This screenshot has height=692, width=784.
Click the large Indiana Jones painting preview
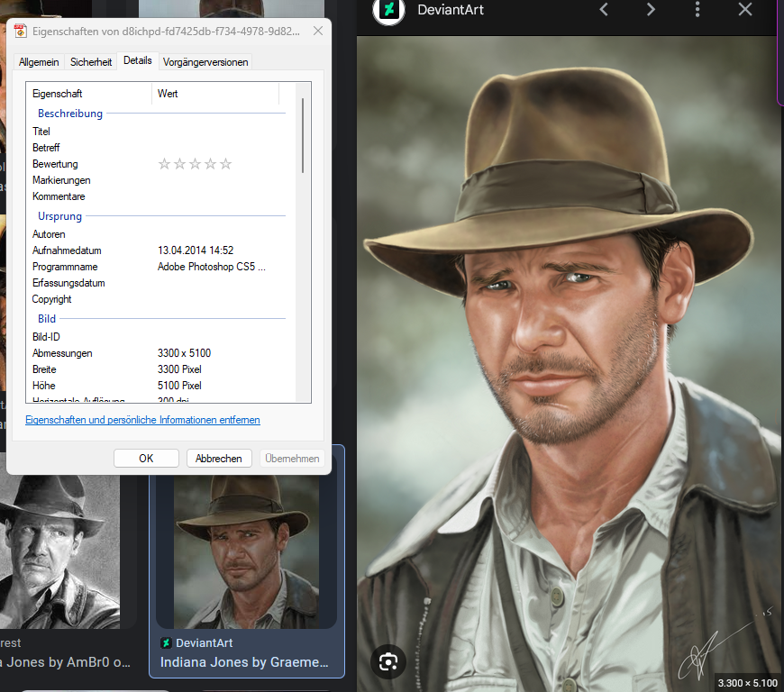(x=569, y=364)
